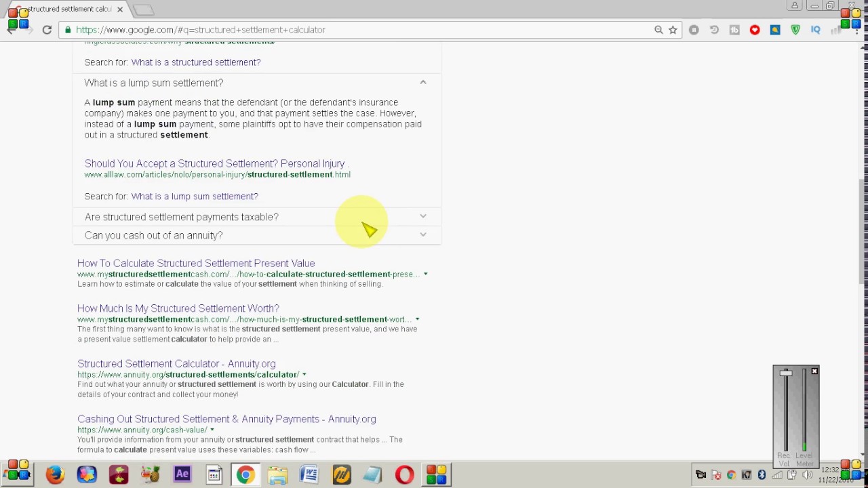Open the dark red swirl app in taskbar
The height and width of the screenshot is (488, 868).
(119, 474)
